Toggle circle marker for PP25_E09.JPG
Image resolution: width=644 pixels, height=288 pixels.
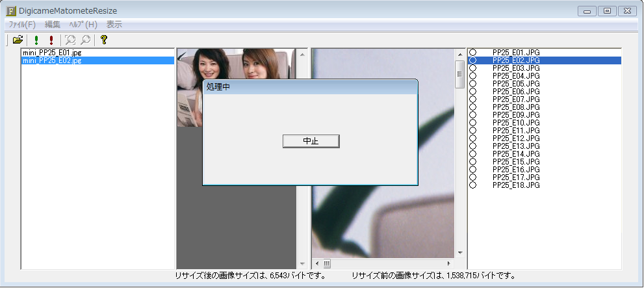pos(472,115)
